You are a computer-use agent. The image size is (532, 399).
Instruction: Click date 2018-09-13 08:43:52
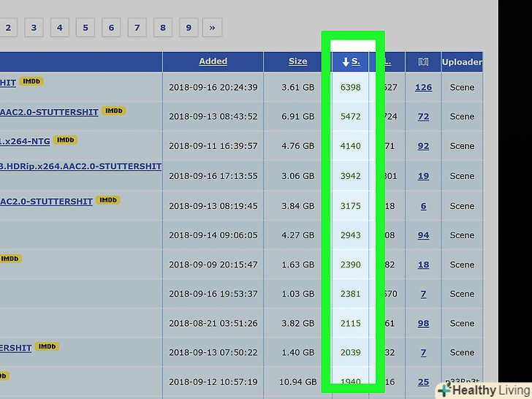213,117
